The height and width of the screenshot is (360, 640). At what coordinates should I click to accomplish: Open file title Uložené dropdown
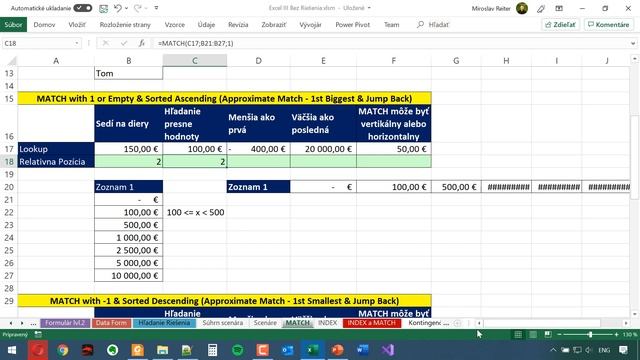(x=369, y=8)
